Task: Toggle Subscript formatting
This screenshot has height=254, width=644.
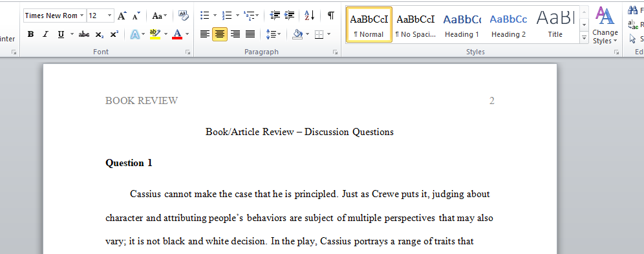Action: (100, 34)
